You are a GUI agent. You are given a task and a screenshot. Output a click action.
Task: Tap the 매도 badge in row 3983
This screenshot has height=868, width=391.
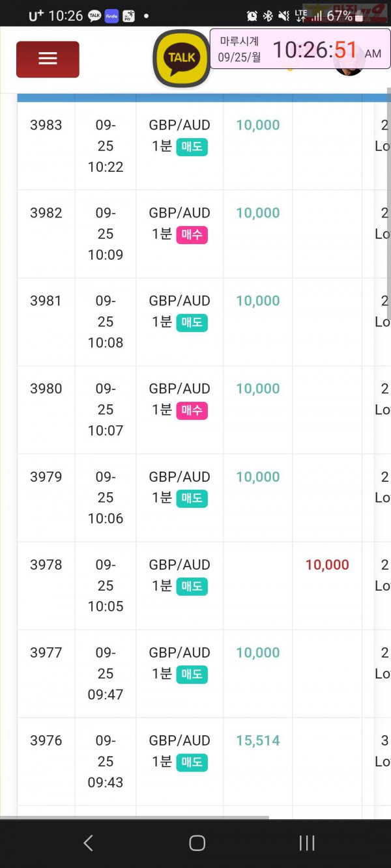(192, 147)
